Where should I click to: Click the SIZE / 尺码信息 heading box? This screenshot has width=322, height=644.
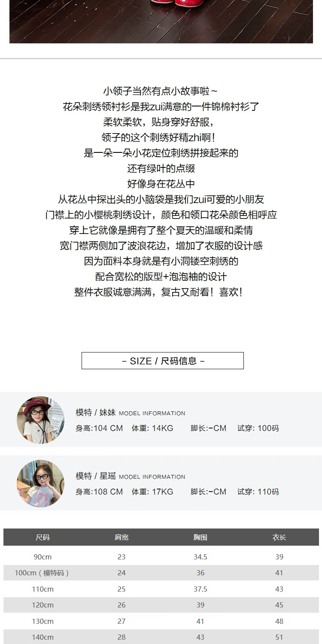point(163,361)
